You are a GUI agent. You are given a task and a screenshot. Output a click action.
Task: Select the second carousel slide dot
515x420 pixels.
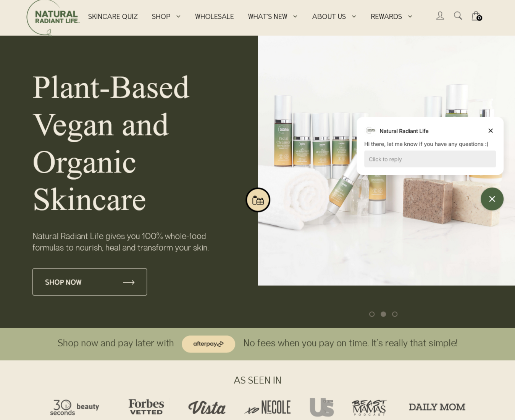pos(383,314)
